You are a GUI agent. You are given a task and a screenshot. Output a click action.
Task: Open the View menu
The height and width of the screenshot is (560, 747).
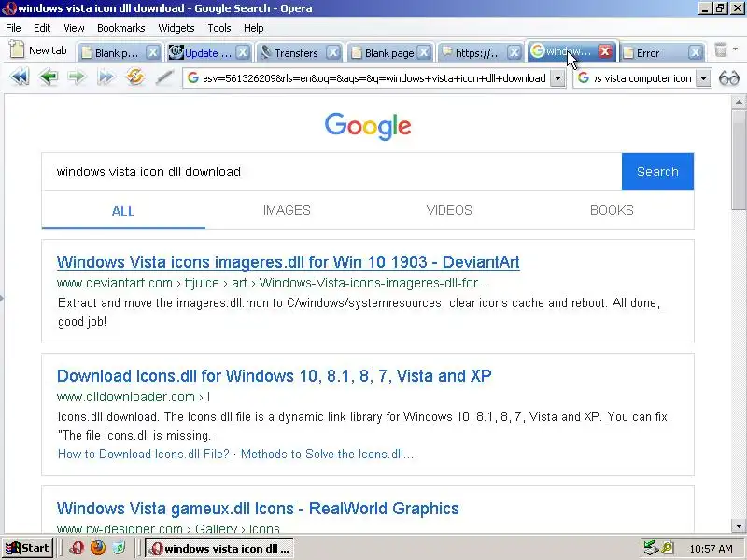[x=74, y=28]
